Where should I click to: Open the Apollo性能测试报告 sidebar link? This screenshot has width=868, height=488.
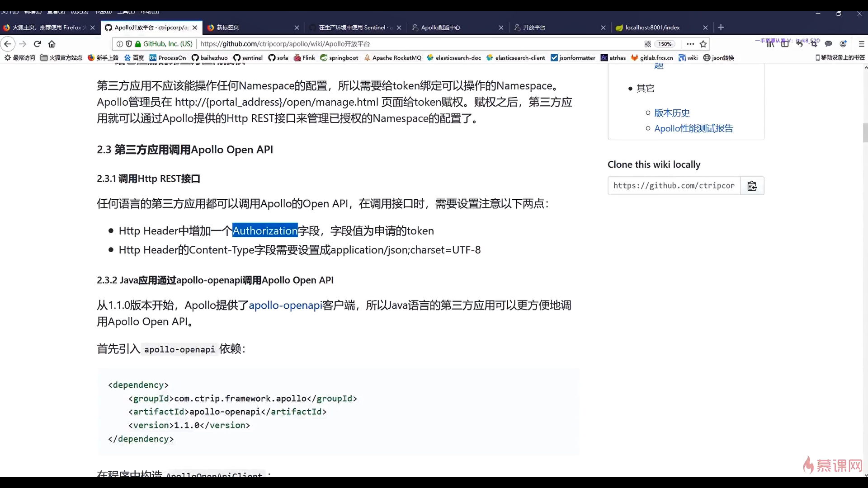click(x=693, y=128)
